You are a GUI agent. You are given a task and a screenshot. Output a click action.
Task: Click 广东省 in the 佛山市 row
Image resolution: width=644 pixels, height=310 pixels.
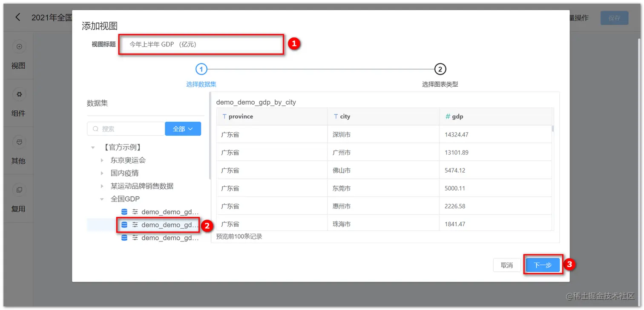[x=230, y=170]
